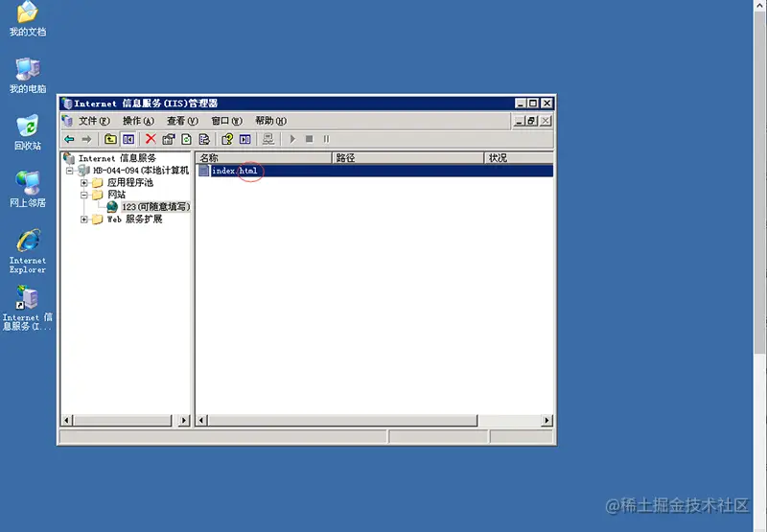Maximize the IIS Manager window
This screenshot has height=532, width=767.
click(533, 104)
